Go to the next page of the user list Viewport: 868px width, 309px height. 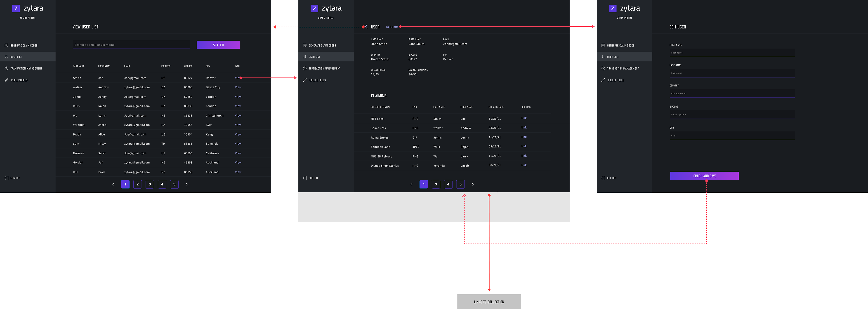(187, 184)
